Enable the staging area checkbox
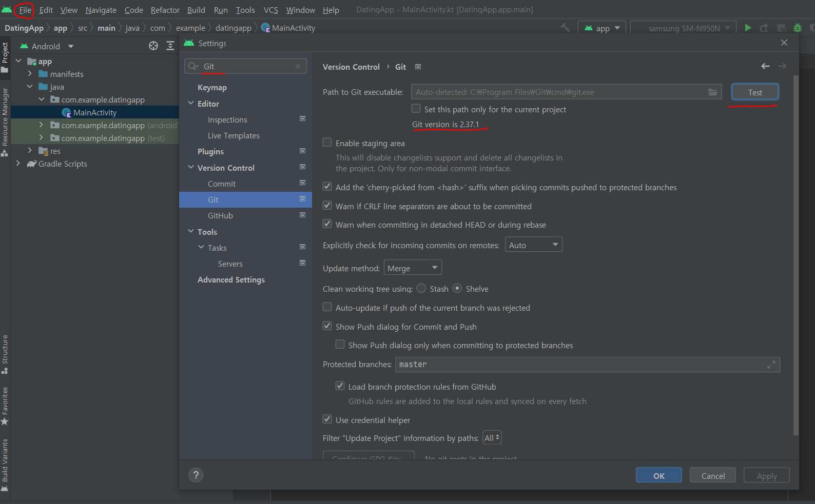The image size is (815, 504). (x=327, y=143)
